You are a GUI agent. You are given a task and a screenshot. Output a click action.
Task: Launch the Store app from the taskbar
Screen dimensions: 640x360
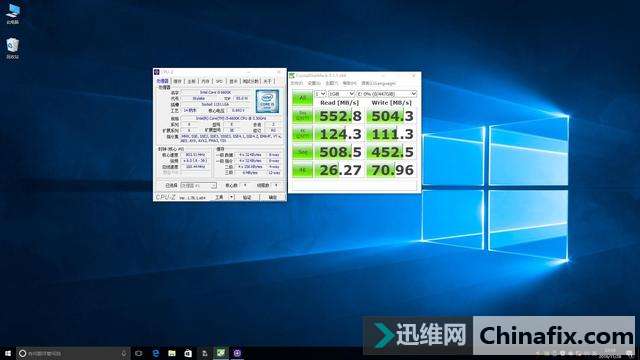[x=188, y=353]
